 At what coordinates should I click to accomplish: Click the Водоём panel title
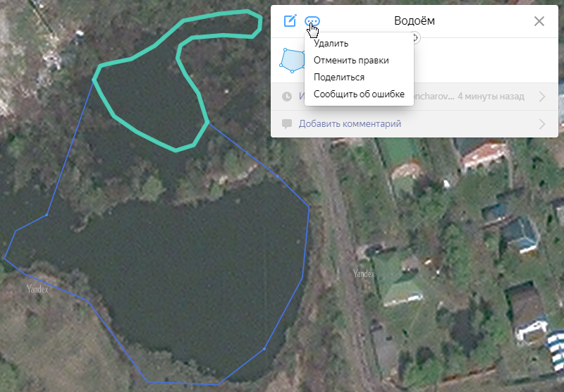[x=415, y=21]
